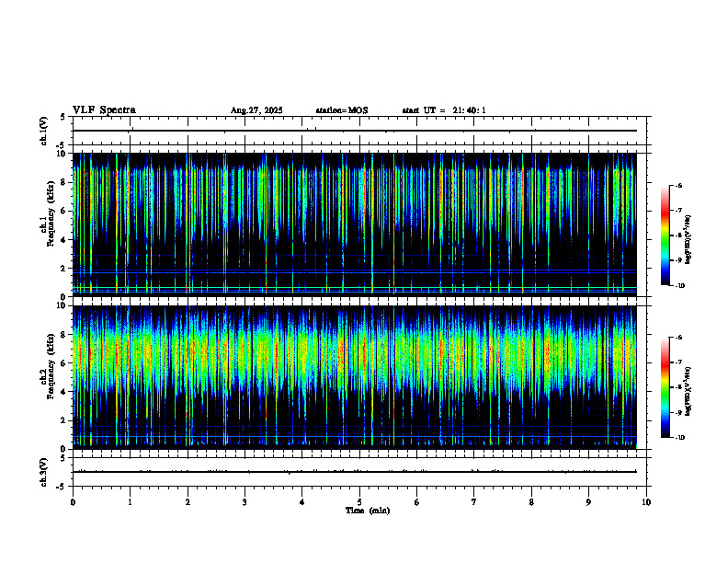Click the "station=MOS" header label
The width and height of the screenshot is (728, 563).
point(342,110)
